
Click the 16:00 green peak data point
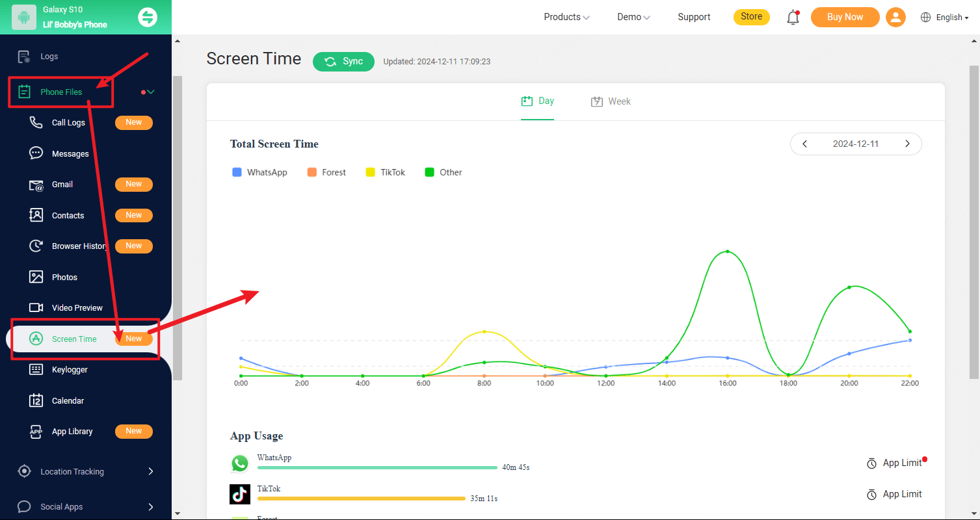[727, 252]
